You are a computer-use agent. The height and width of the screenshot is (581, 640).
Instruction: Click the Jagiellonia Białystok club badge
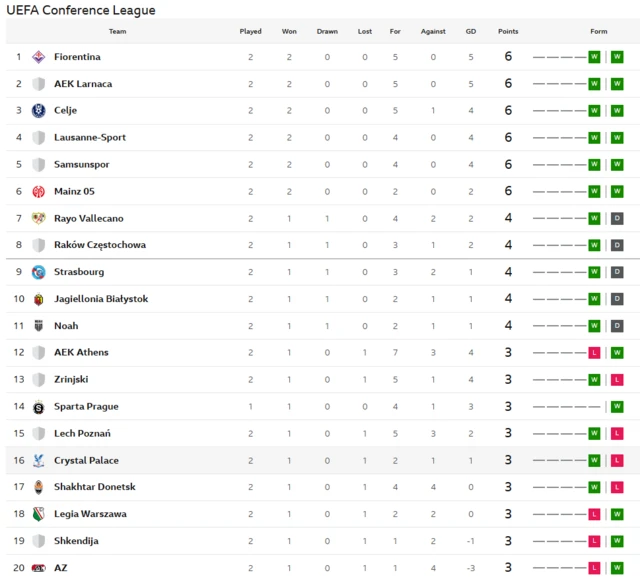coord(39,299)
